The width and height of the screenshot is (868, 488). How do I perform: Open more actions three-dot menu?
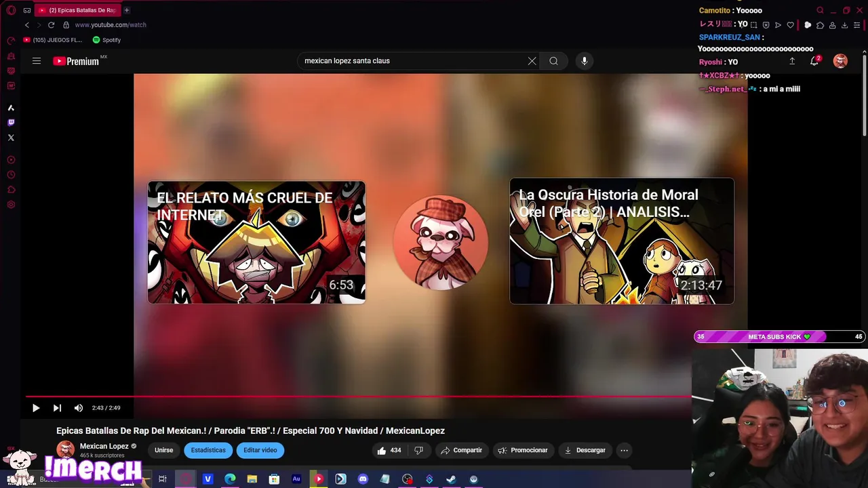pyautogui.click(x=625, y=450)
